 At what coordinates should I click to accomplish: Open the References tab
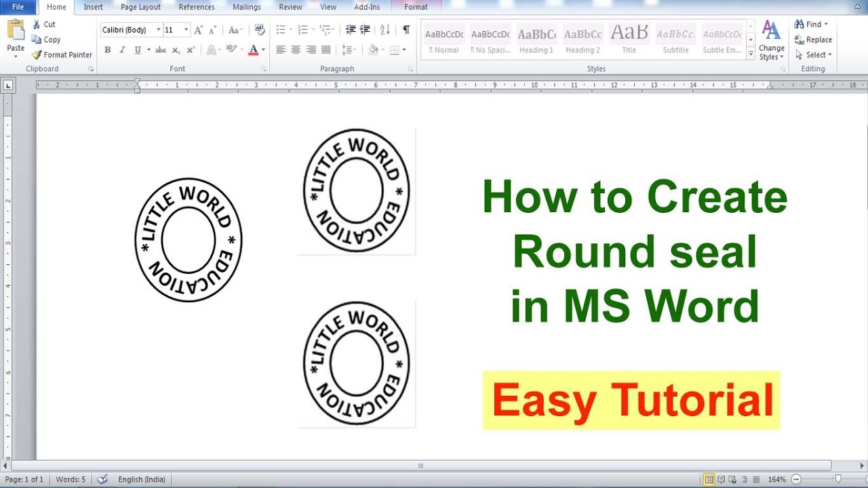click(197, 7)
